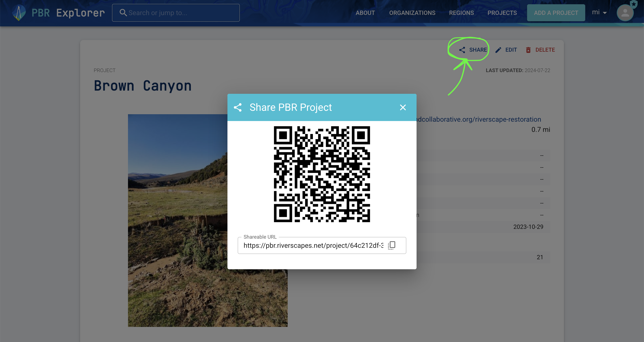Click the search magnifier icon

point(123,13)
